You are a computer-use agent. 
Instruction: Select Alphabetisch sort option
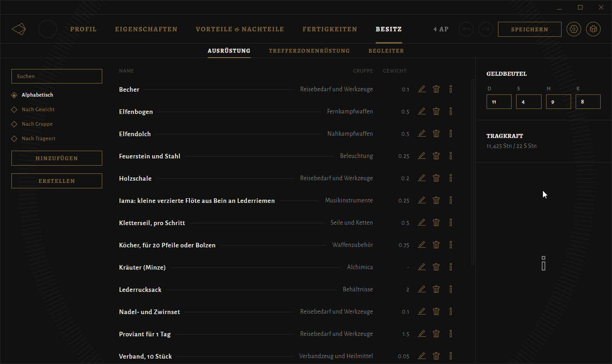(33, 95)
